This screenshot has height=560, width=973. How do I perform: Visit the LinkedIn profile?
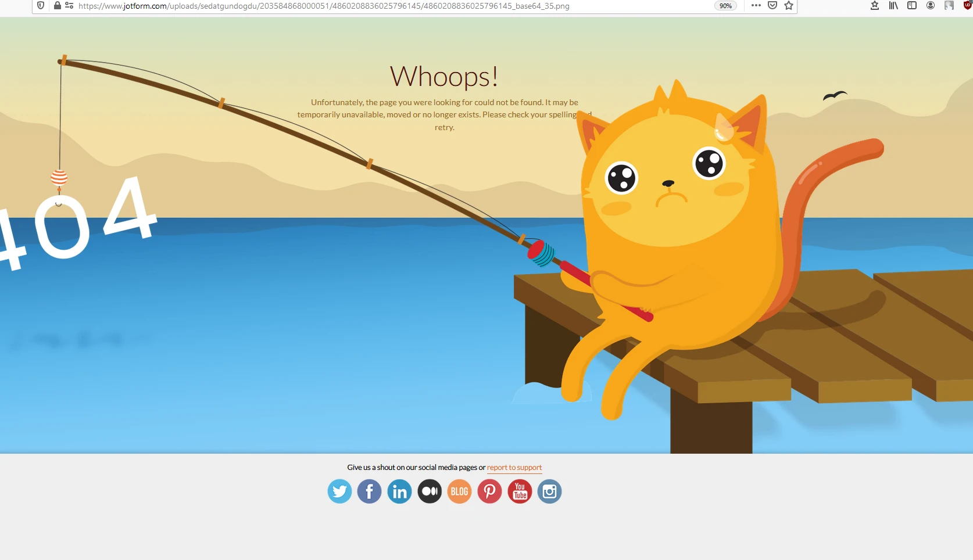(399, 491)
